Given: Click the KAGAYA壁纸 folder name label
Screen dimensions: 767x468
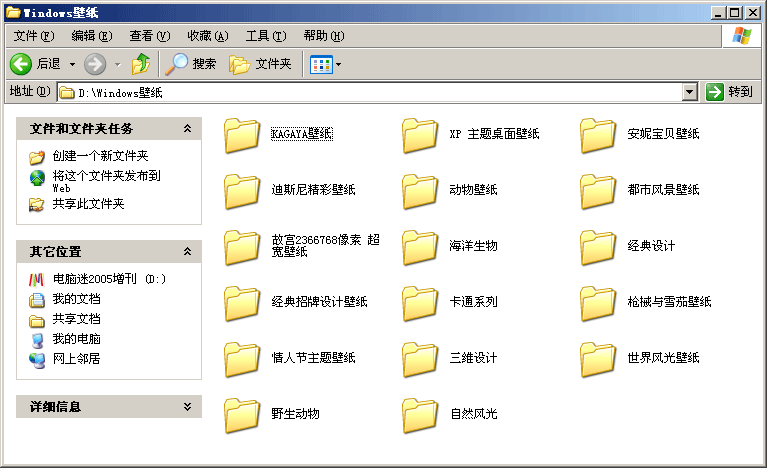Looking at the screenshot, I should point(302,134).
